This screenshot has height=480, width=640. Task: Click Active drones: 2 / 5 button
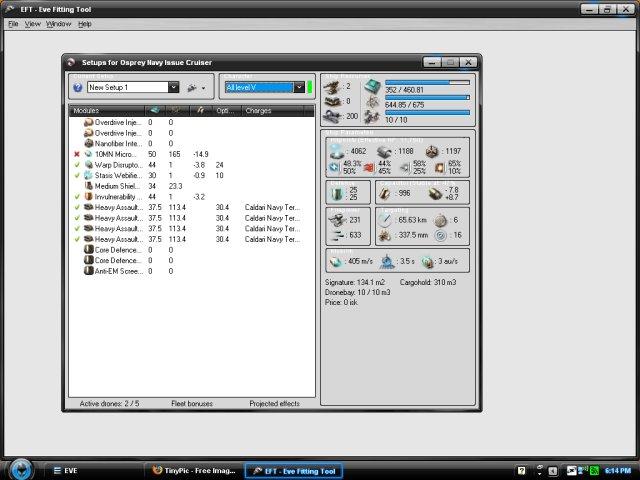[109, 404]
